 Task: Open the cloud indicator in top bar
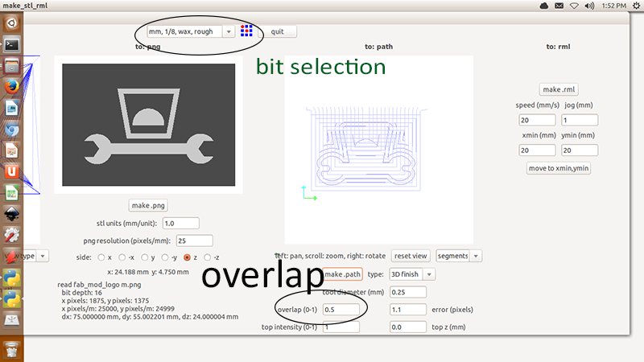(544, 6)
